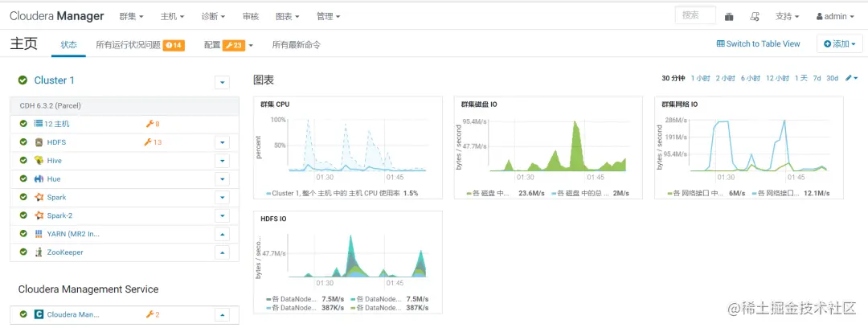
Task: Click the green health check next to YARN
Action: point(23,234)
